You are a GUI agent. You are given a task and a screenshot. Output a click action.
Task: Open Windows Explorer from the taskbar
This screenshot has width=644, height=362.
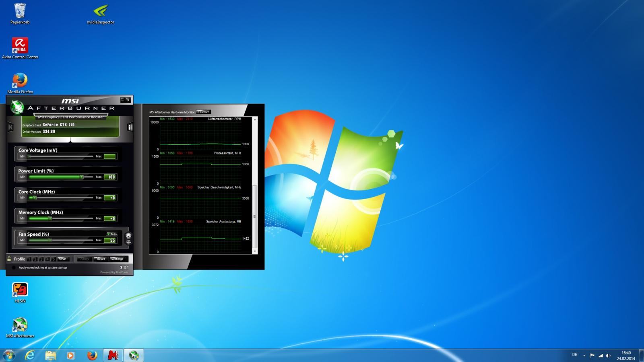[x=50, y=355]
